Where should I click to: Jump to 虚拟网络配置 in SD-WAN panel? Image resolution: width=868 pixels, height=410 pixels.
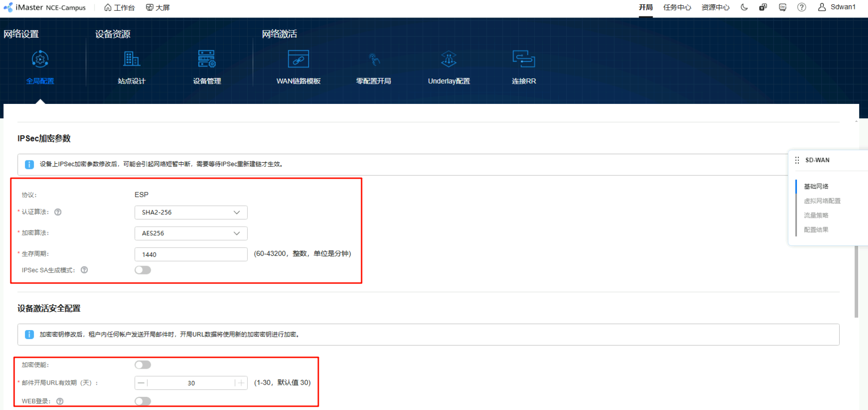tap(822, 201)
